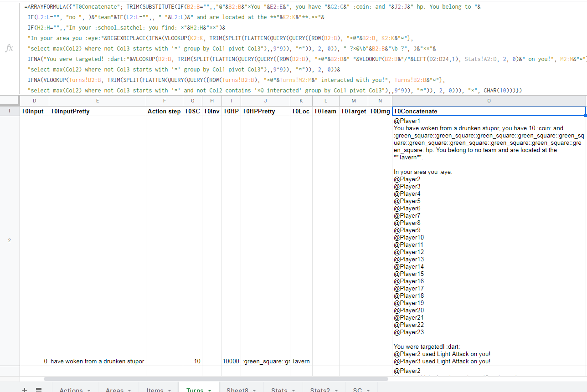Click the large @Player1 concatenated text cell
Viewport: 587px width, 392px height.
pos(489,241)
